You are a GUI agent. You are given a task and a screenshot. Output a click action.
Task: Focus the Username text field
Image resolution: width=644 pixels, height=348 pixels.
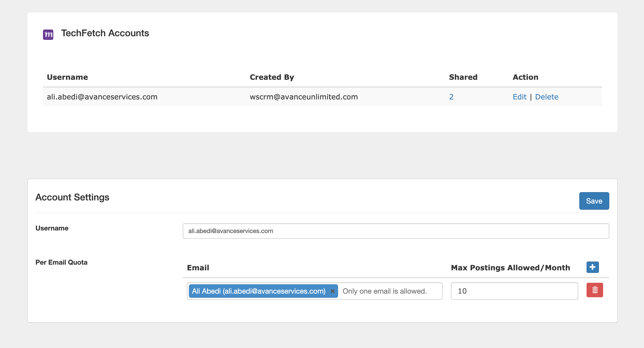396,231
